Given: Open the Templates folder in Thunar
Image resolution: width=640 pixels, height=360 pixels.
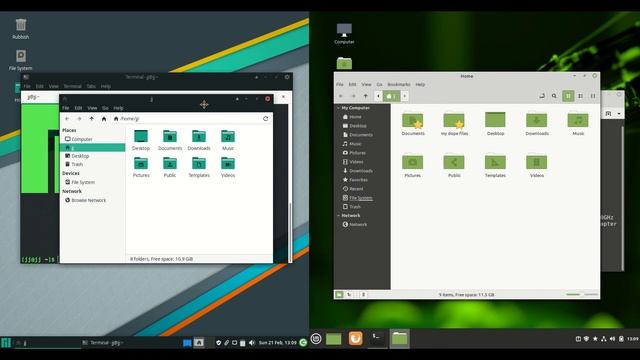Looking at the screenshot, I should (199, 167).
